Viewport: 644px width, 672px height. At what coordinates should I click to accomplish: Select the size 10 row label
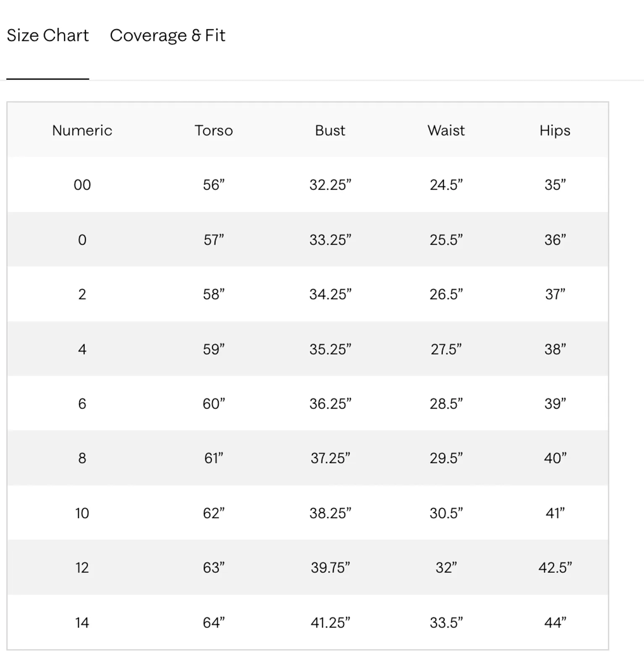pyautogui.click(x=82, y=513)
